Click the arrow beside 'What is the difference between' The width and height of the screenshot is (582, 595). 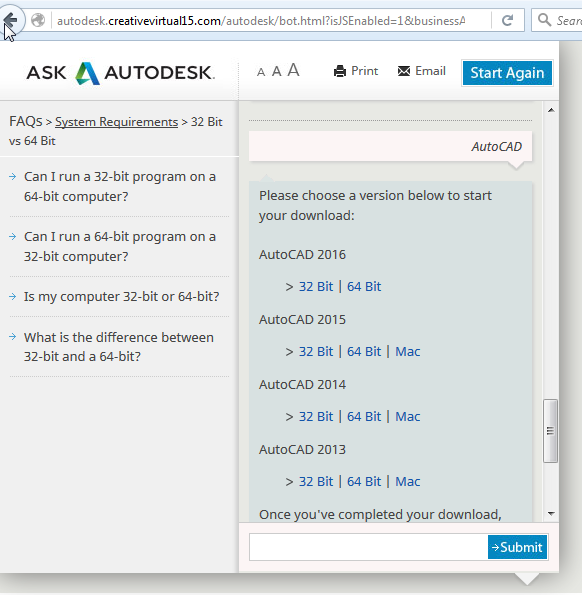coord(13,337)
